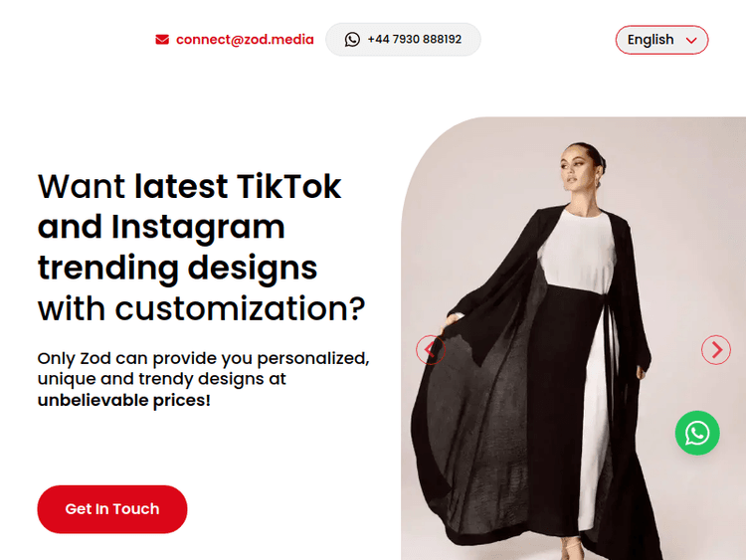Click the WhatsApp icon beside phone number

(352, 40)
